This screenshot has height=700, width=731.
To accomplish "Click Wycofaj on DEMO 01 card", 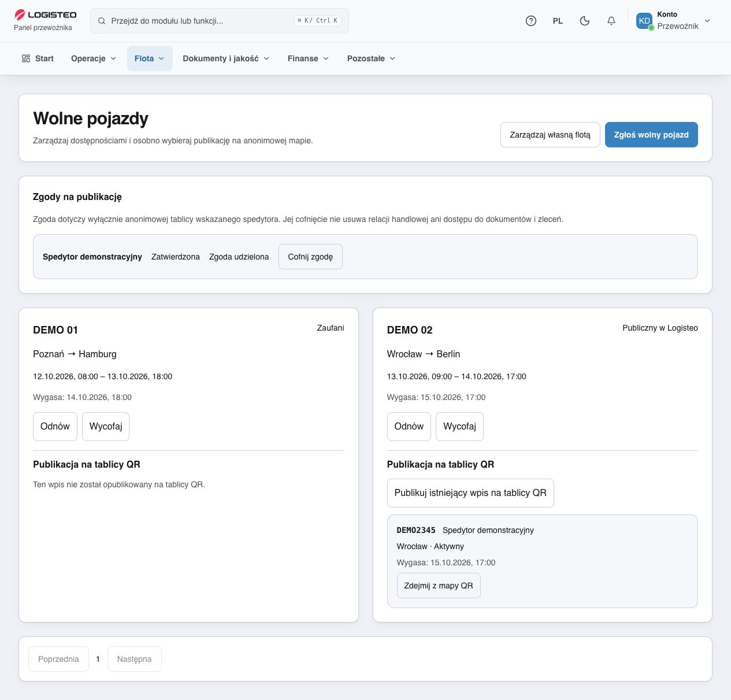I will (x=106, y=427).
